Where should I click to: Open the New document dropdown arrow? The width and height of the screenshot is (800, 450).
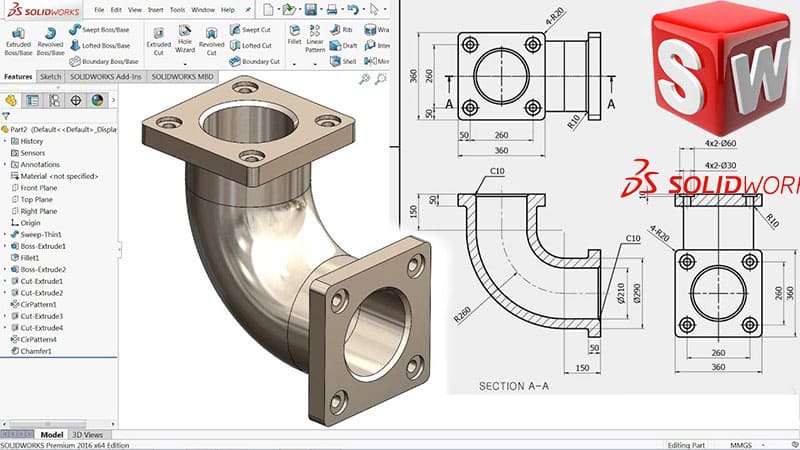click(278, 9)
